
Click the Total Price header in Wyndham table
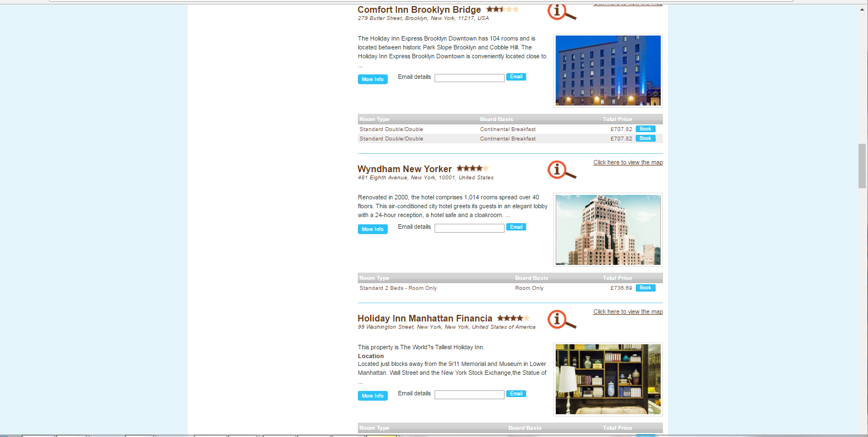point(617,278)
